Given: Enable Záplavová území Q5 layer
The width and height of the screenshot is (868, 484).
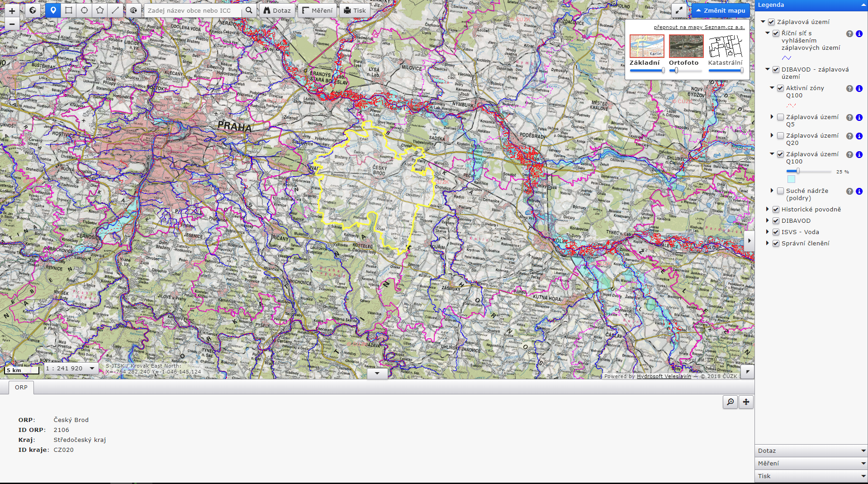Looking at the screenshot, I should click(x=780, y=117).
